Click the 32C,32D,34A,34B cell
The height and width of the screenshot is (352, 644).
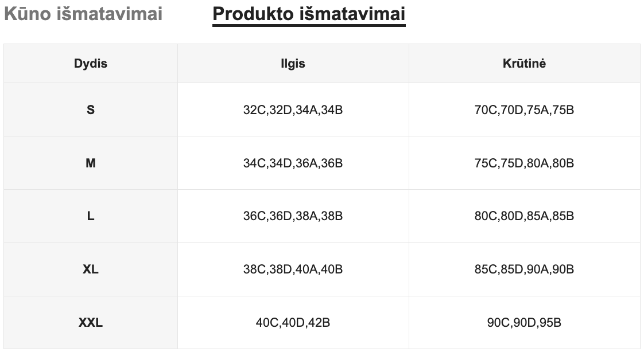[x=293, y=109]
